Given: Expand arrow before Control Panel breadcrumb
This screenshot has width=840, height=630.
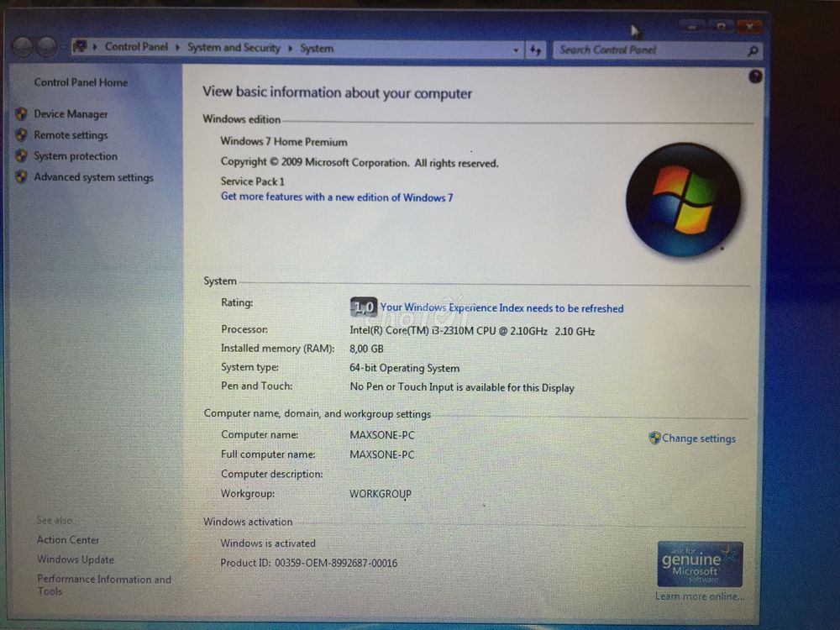Looking at the screenshot, I should [95, 46].
